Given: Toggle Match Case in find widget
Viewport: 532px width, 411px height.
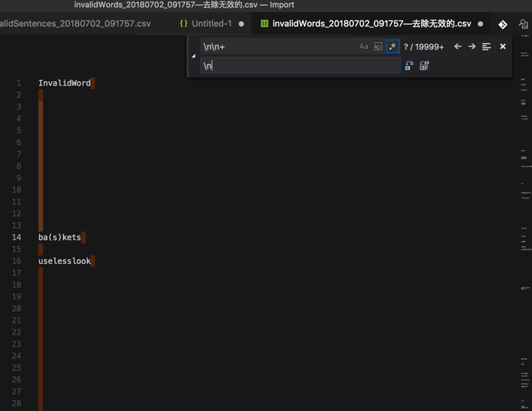Looking at the screenshot, I should point(363,47).
